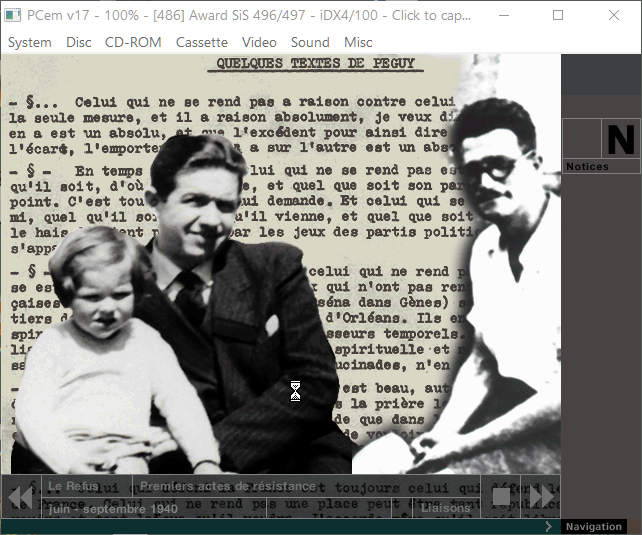Open Notices via the N icon
This screenshot has height=535, width=642.
620,139
